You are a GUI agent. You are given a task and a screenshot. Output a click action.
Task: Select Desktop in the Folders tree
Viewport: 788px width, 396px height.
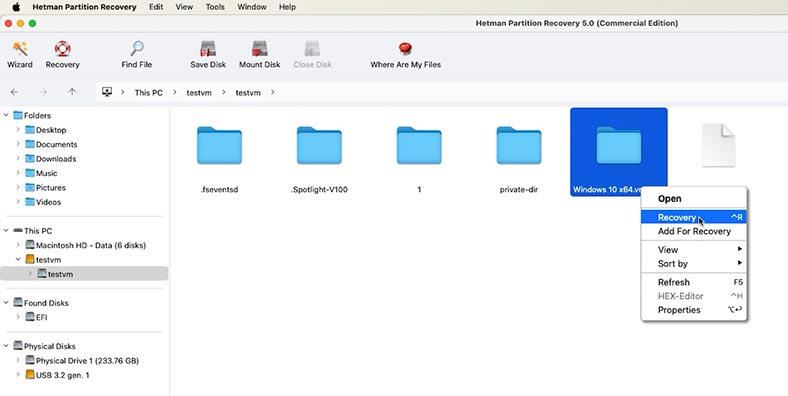click(x=51, y=130)
